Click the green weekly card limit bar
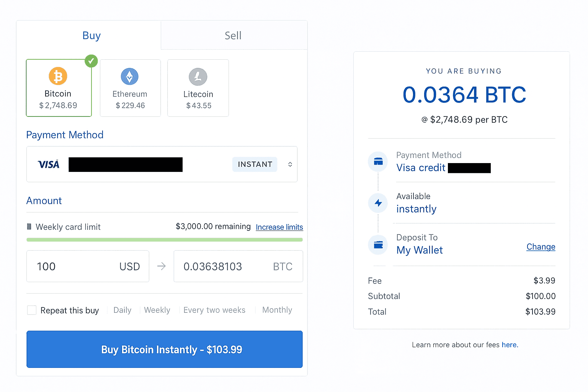 tap(165, 240)
